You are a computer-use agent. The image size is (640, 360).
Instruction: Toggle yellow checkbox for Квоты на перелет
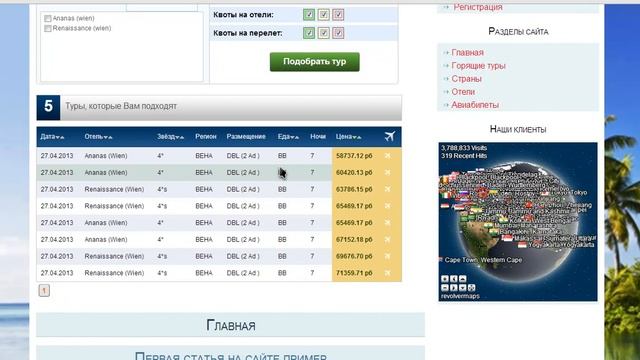[324, 33]
